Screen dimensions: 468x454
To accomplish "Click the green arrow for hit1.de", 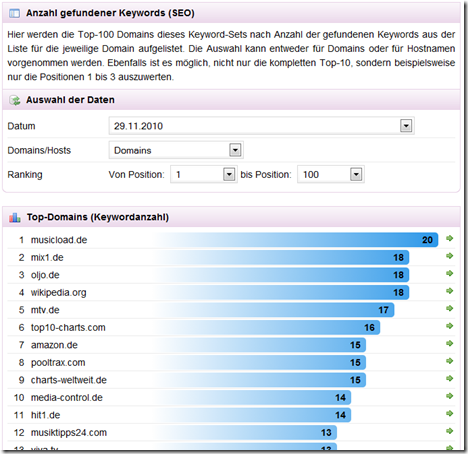I will point(450,414).
